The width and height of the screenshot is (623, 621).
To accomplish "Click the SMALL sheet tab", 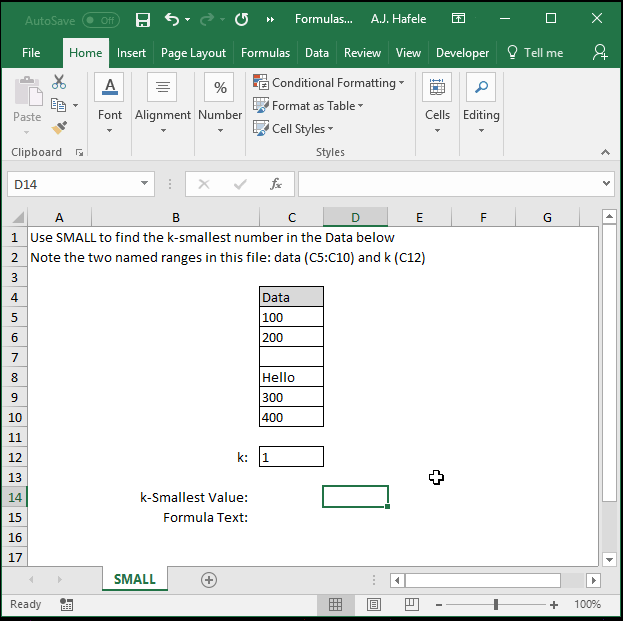I will [135, 579].
